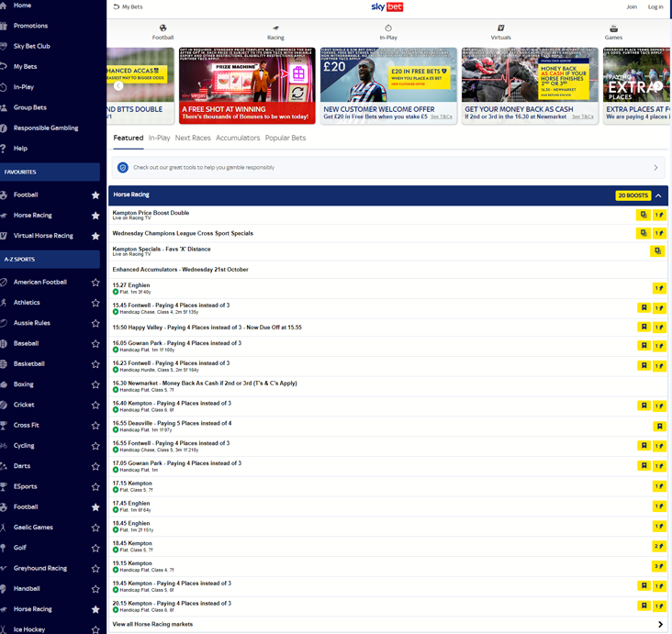Click the coupon icon for Kempton Specials Favs X Distance
Screen dimensions: 672x634
657,251
